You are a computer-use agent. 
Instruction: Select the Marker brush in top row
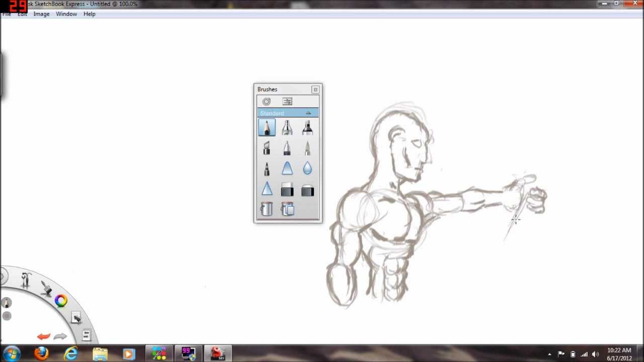[307, 127]
